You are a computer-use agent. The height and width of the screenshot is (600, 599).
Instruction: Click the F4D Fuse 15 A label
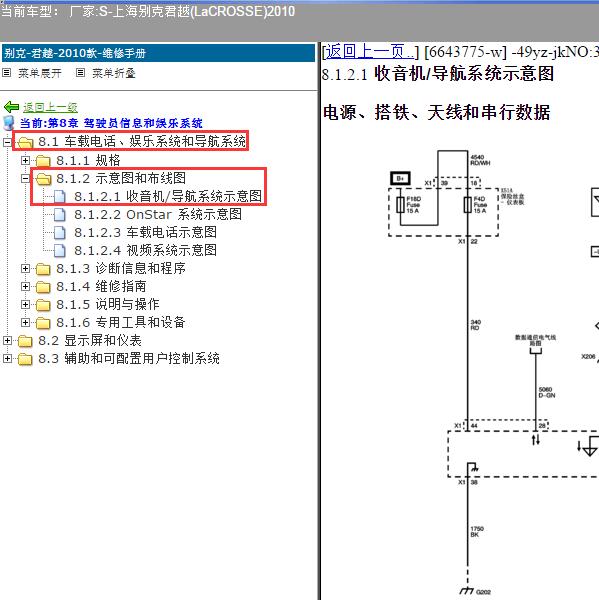[x=480, y=205]
